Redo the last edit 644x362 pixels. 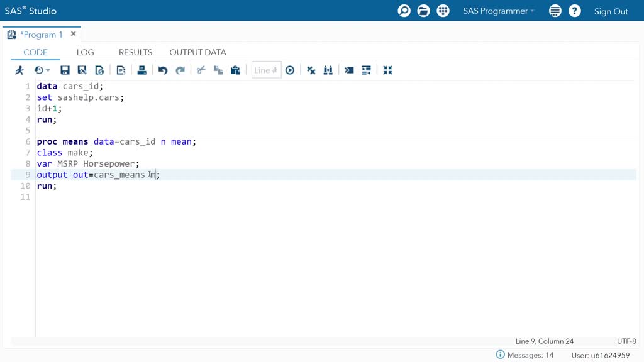click(180, 70)
